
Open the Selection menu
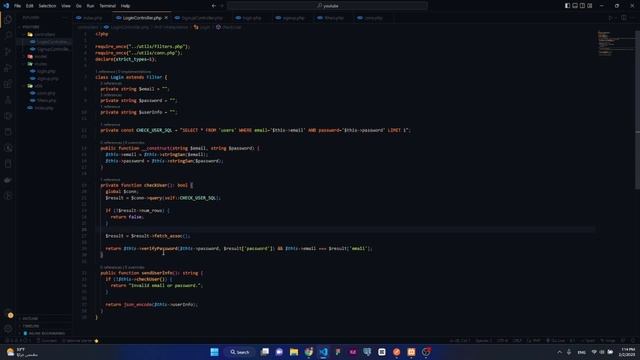point(47,6)
